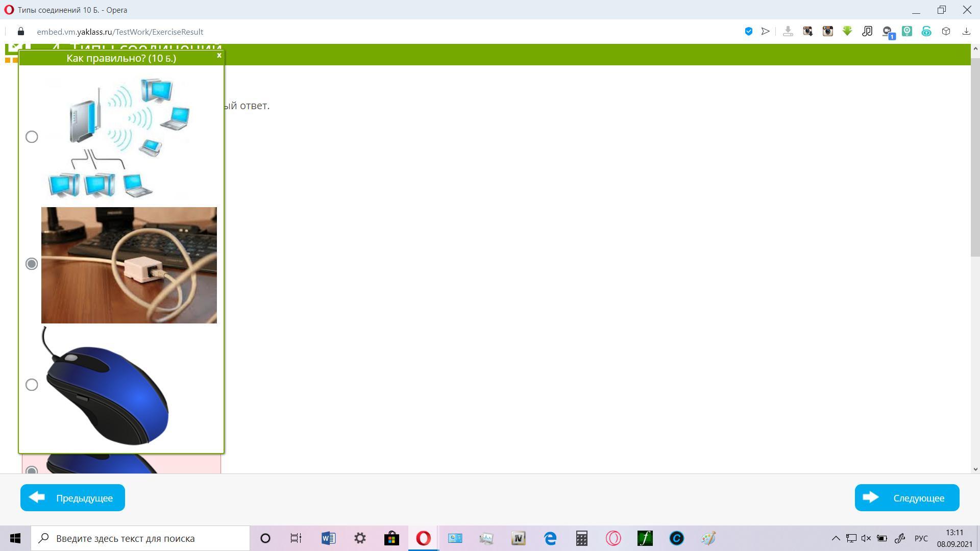The image size is (980, 551).
Task: Open the Edge browser on taskbar
Action: tap(550, 538)
